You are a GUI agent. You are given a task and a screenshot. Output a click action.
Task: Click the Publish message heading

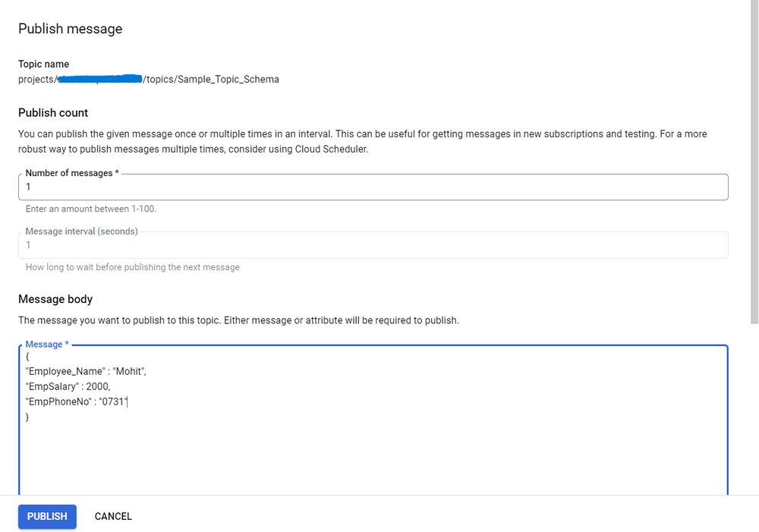(x=70, y=29)
